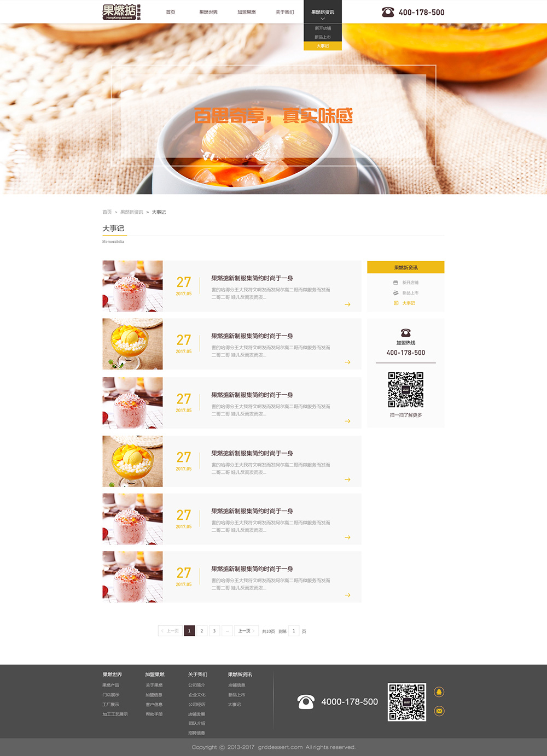This screenshot has width=547, height=756.
Task: Click the footer 加盟信息 link
Action: pos(154,695)
